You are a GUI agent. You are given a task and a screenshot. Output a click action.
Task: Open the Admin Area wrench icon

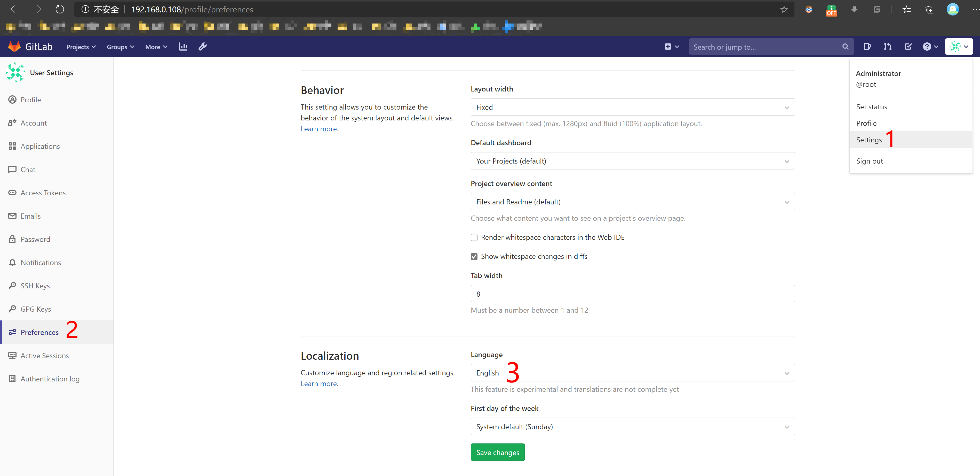pos(203,47)
